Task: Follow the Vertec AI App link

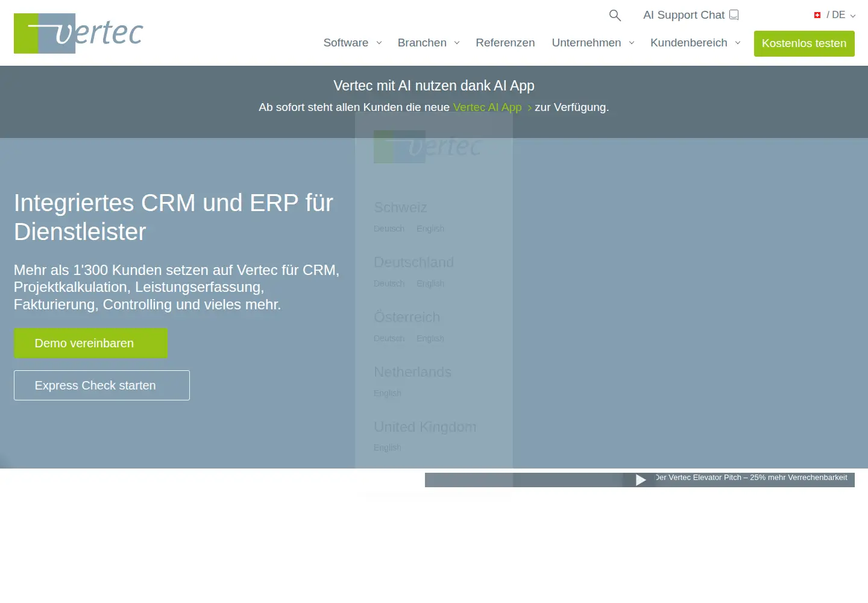Action: pyautogui.click(x=487, y=107)
